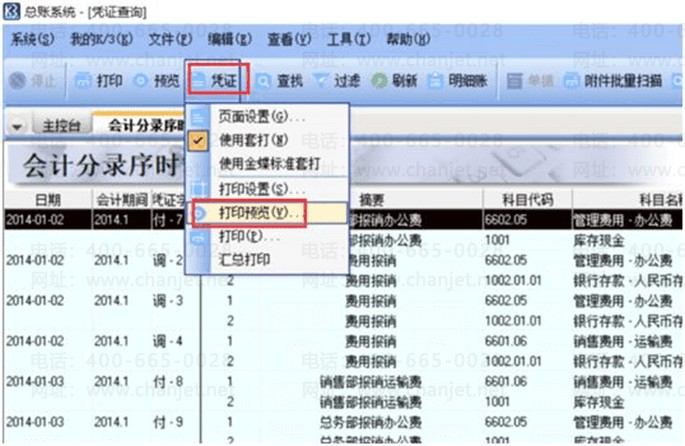Toggle 使用金蝶标准套打 menu option
This screenshot has width=685, height=446.
[x=268, y=163]
